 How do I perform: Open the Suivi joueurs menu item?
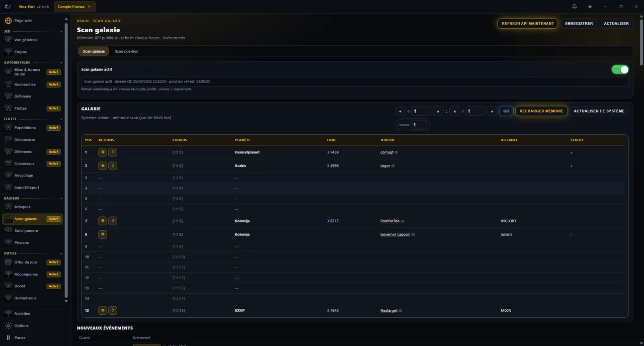[x=34, y=231]
